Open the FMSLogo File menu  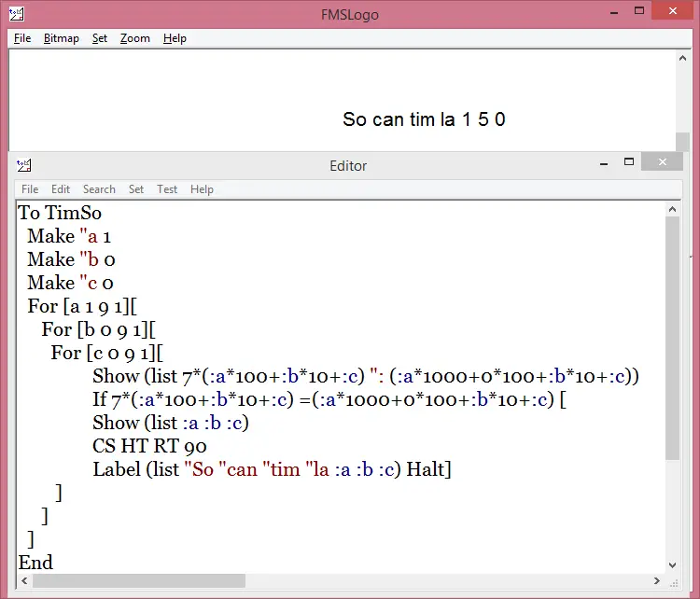pos(22,38)
